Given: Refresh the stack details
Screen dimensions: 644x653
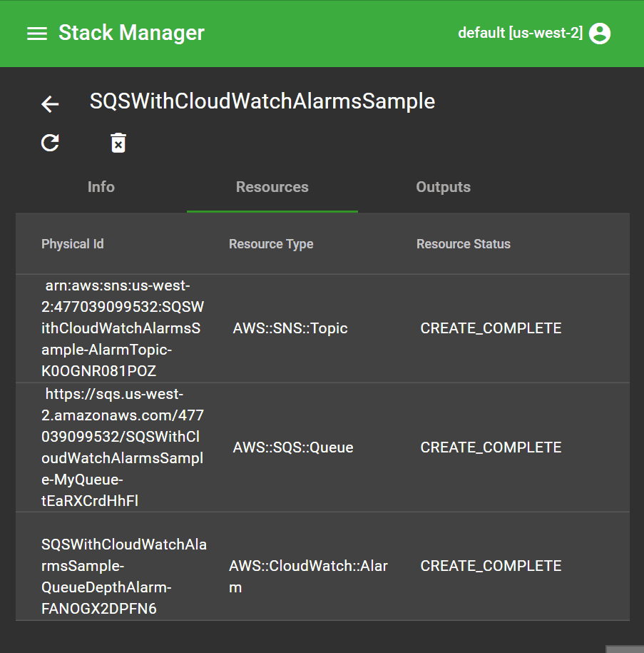Looking at the screenshot, I should [50, 143].
